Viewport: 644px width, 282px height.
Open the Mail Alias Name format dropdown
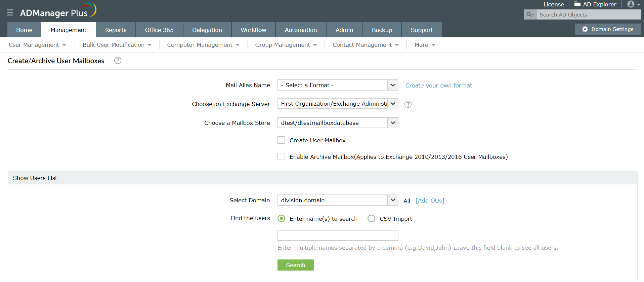(393, 85)
